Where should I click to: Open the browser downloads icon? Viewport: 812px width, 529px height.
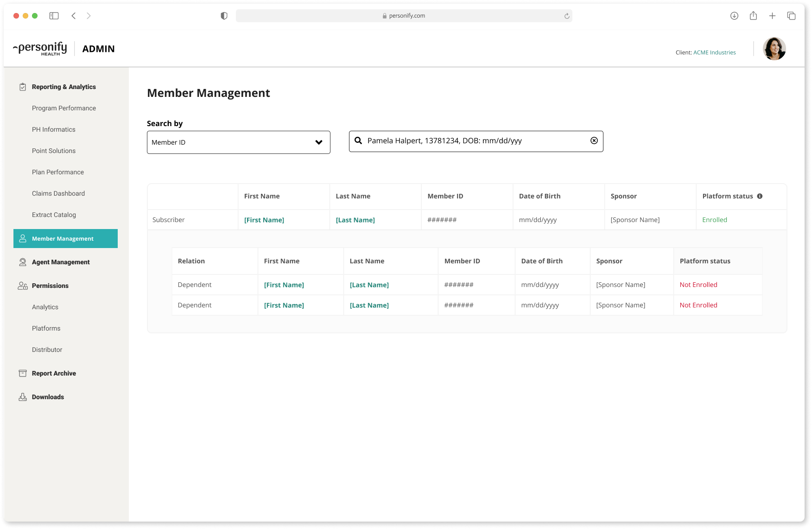click(734, 16)
